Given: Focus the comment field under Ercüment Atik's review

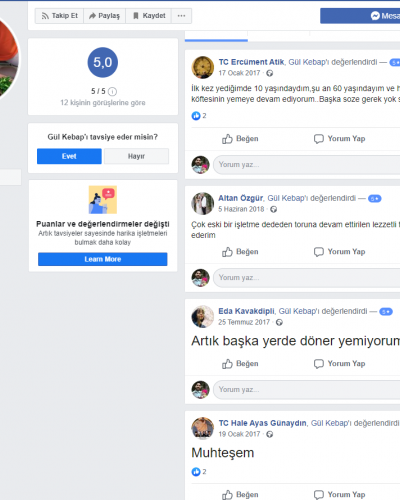Looking at the screenshot, I should coord(307,165).
